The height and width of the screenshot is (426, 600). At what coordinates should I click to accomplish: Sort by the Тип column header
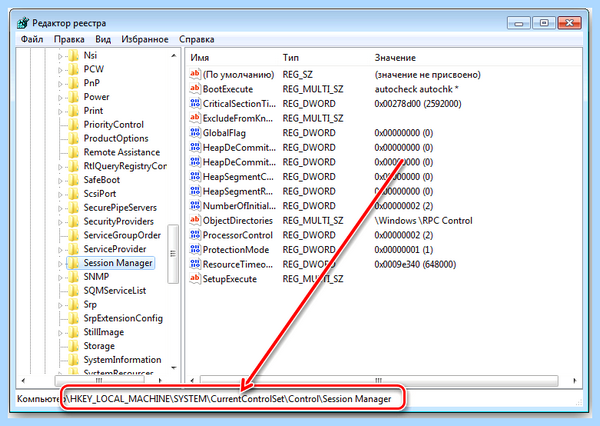point(291,58)
